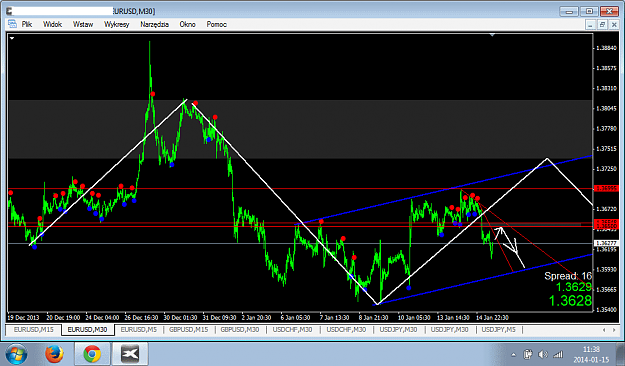625x366 pixels.
Task: Click the Spread: 16 text
Action: click(x=568, y=276)
